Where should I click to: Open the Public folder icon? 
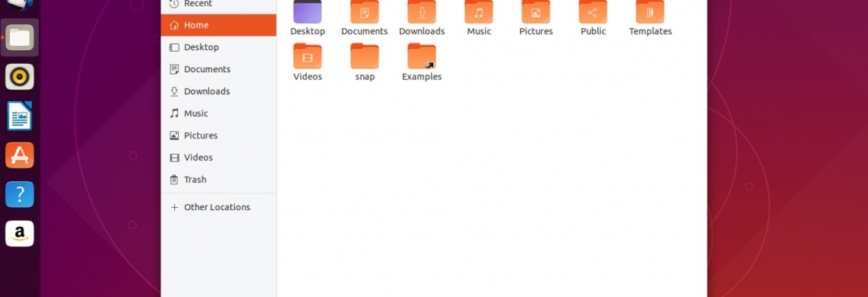click(x=593, y=12)
